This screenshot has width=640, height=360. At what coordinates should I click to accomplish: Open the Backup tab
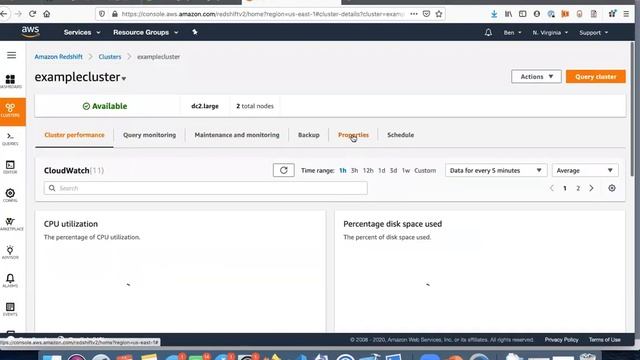tap(309, 135)
